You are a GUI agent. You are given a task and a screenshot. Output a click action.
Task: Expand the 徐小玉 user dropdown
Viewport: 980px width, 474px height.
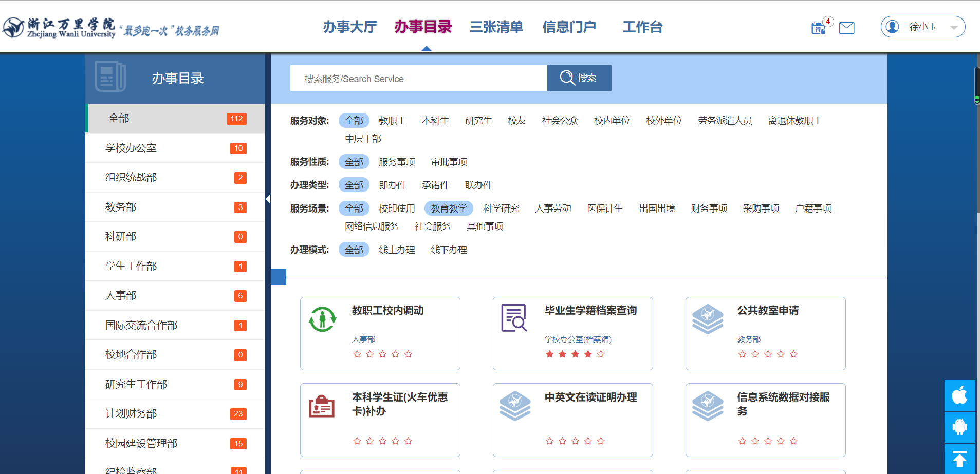tap(954, 27)
